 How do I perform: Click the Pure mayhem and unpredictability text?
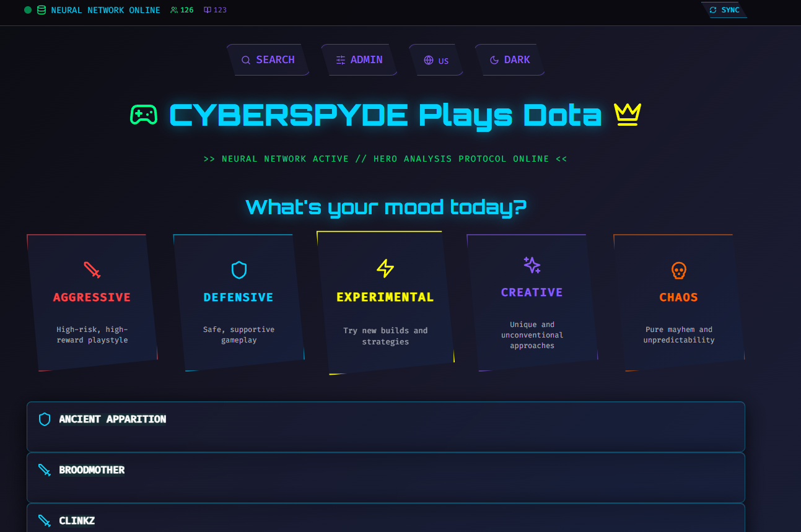point(679,334)
